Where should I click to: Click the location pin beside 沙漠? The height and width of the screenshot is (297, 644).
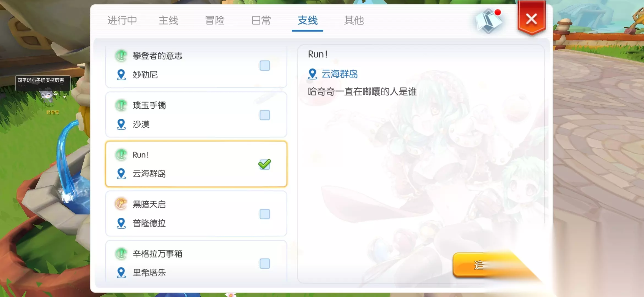[121, 124]
